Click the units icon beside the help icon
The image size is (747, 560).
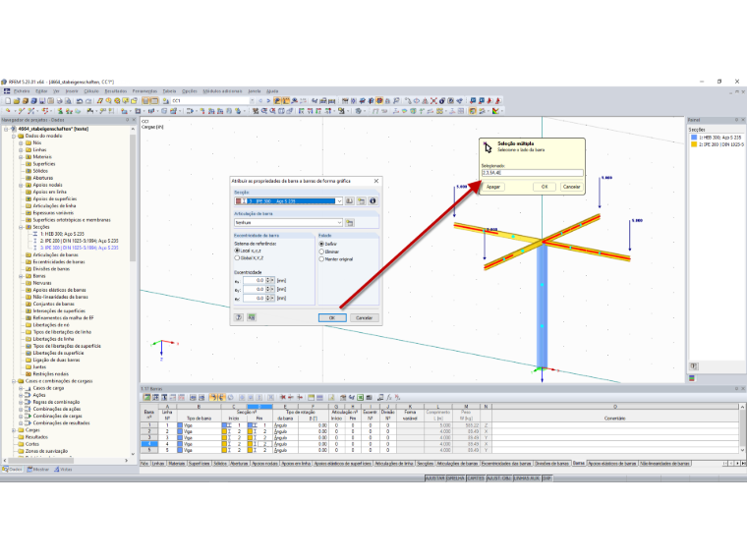(x=252, y=317)
